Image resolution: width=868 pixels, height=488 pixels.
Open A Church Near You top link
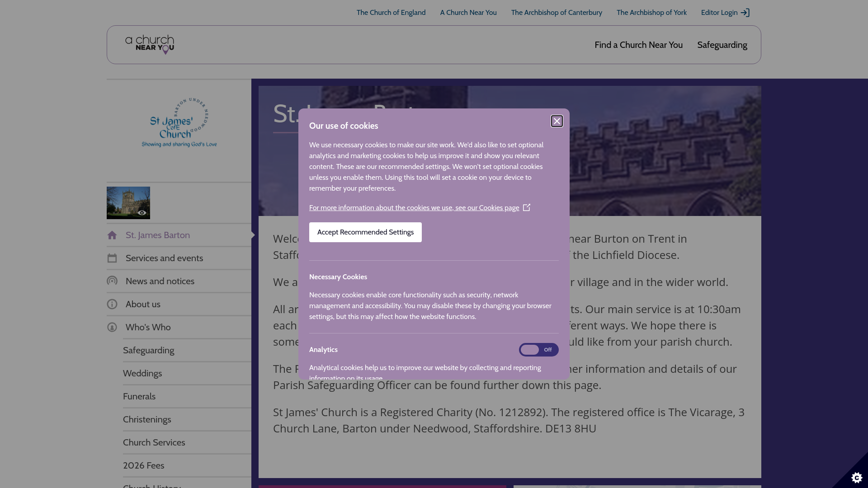[468, 13]
